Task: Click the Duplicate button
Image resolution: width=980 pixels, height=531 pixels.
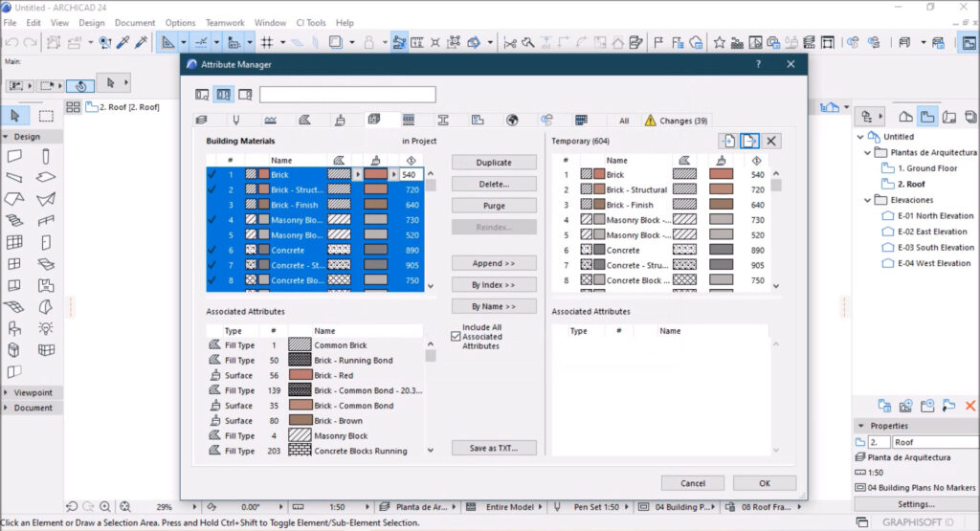Action: [x=494, y=163]
